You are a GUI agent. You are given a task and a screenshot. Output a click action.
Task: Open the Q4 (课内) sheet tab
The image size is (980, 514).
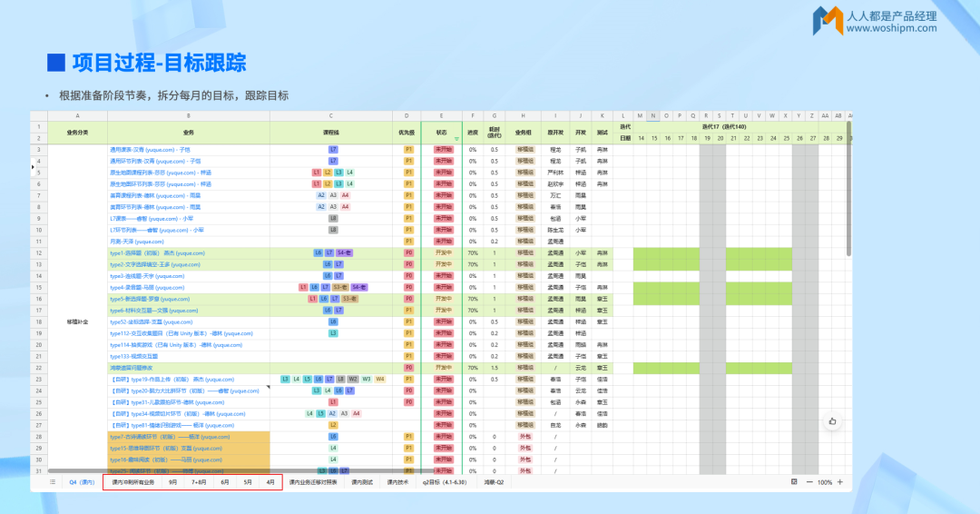[x=82, y=482]
